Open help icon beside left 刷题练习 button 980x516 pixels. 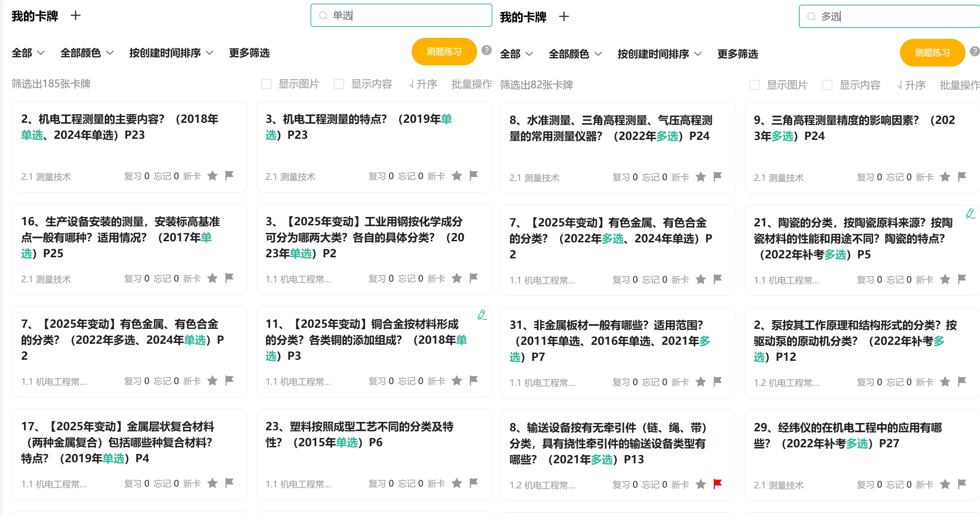(486, 50)
